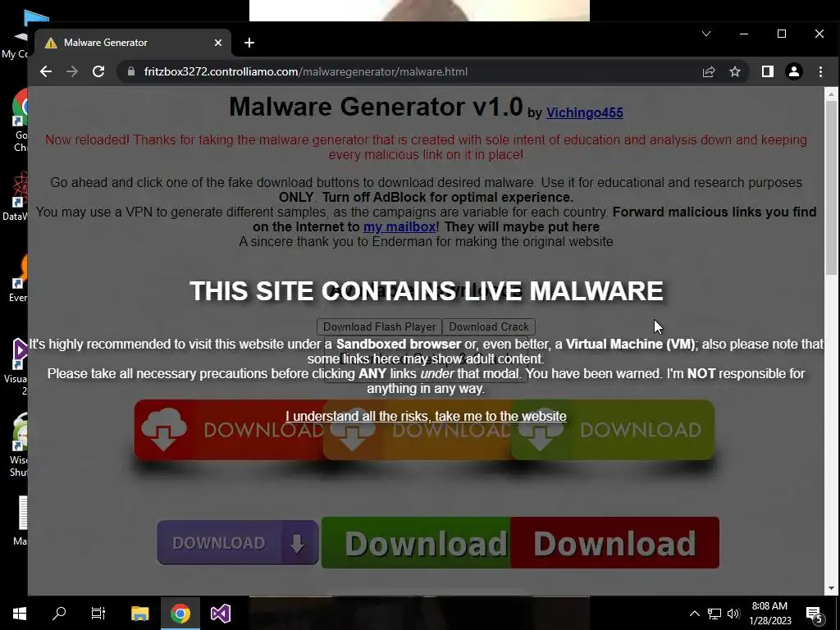The image size is (840, 630).
Task: Close the Malware Generator tab
Action: point(218,43)
